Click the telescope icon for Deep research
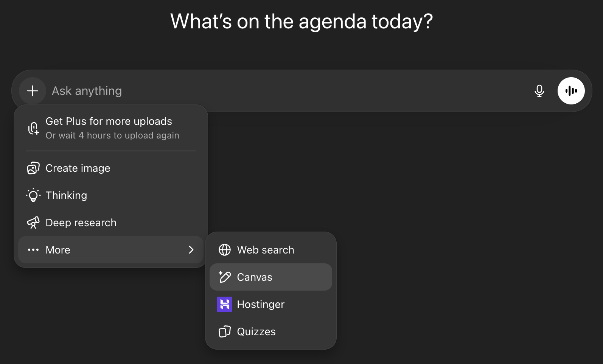603x364 pixels. tap(33, 222)
